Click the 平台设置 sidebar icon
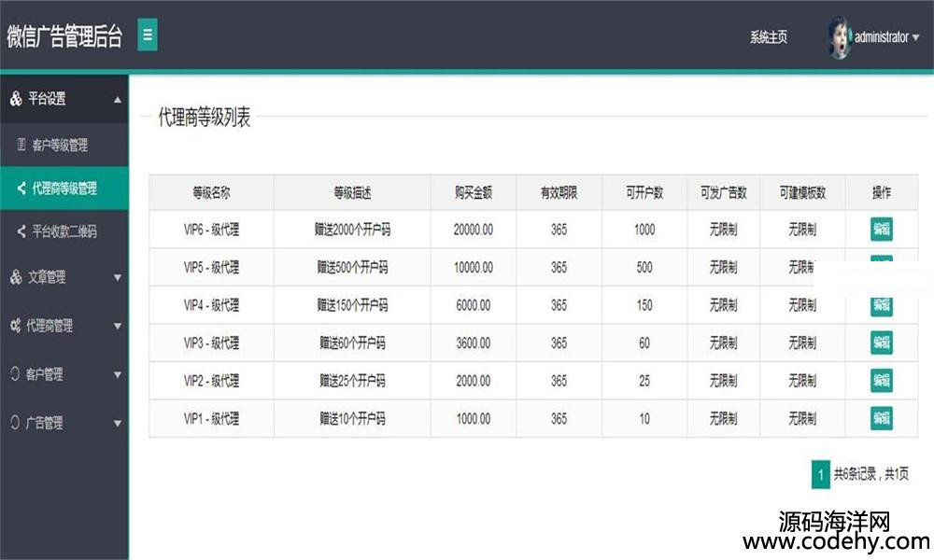 click(x=16, y=99)
